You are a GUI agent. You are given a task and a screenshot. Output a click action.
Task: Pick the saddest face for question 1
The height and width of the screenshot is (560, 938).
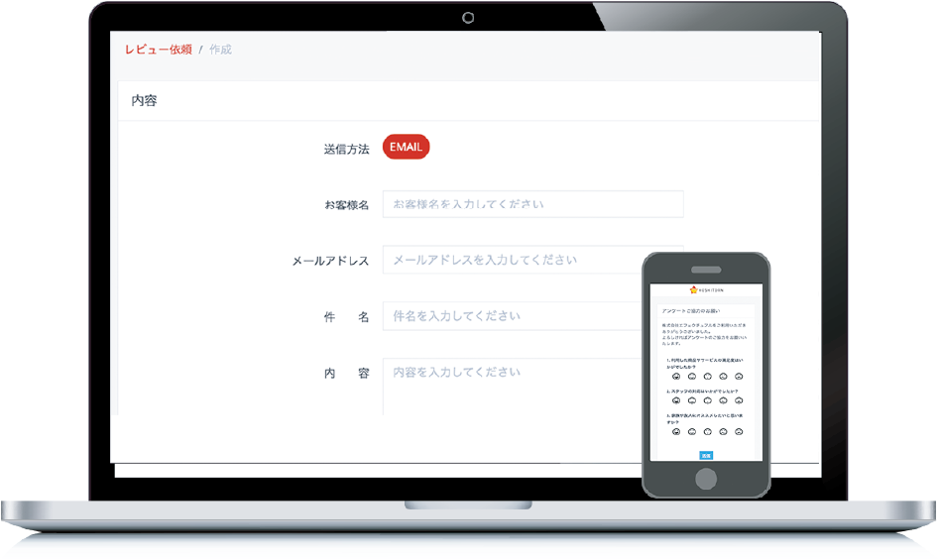click(739, 377)
